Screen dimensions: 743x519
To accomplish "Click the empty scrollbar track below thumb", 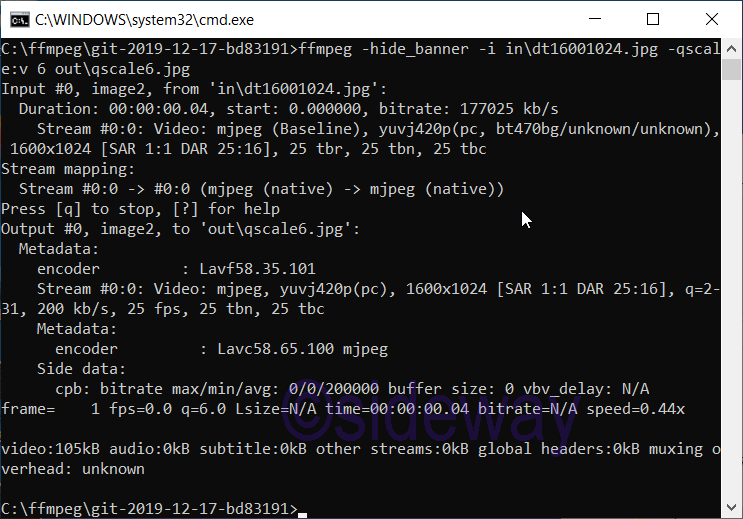I will (733, 300).
